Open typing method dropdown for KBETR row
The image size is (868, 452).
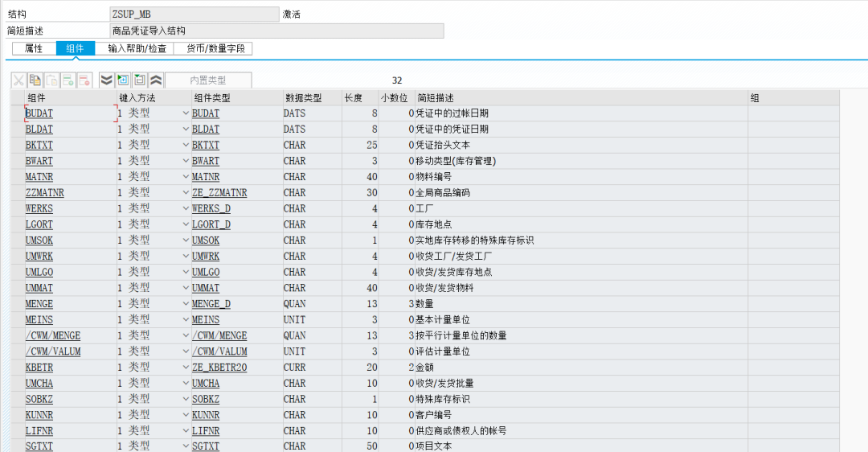[x=186, y=368]
